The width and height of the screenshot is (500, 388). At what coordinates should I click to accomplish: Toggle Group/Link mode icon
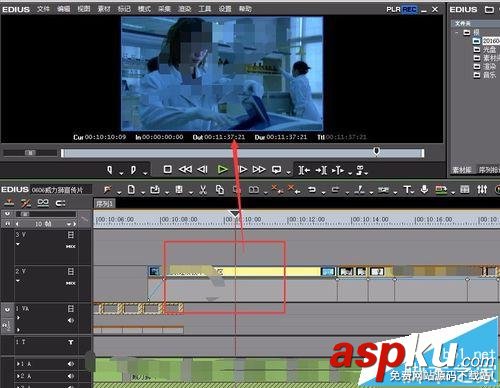pos(43,203)
